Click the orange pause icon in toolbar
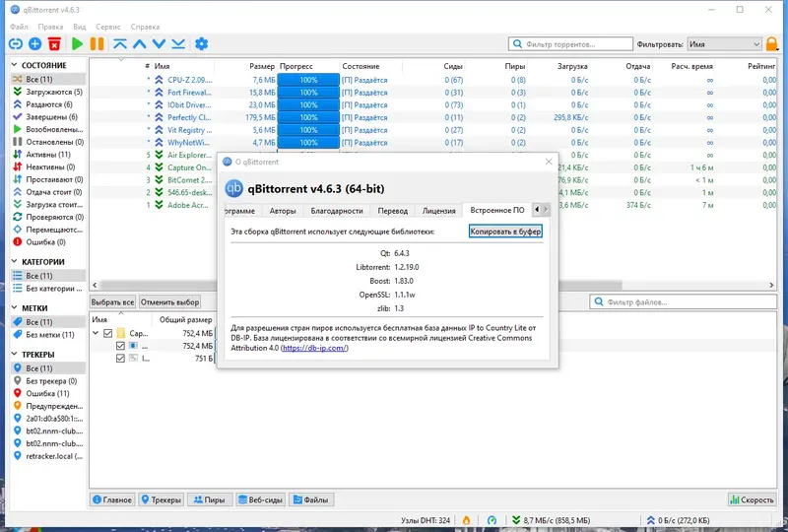The width and height of the screenshot is (788, 532). click(x=97, y=44)
